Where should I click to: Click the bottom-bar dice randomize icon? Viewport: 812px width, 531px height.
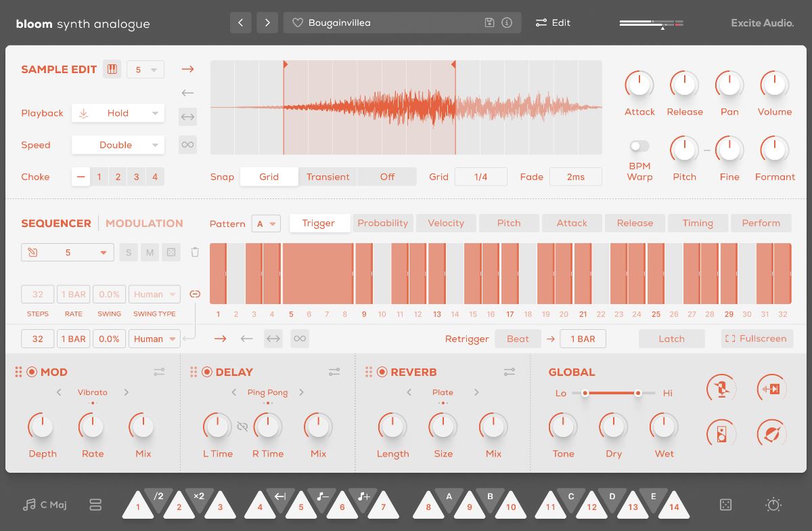pos(725,505)
